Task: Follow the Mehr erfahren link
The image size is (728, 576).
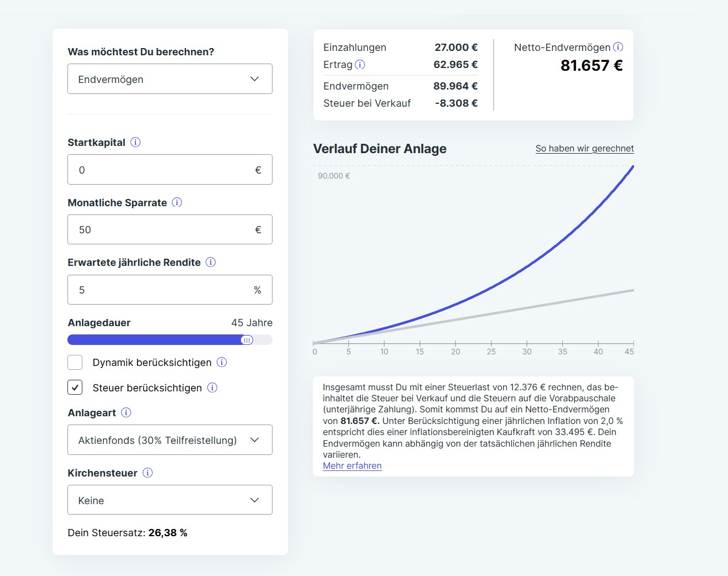Action: coord(352,465)
